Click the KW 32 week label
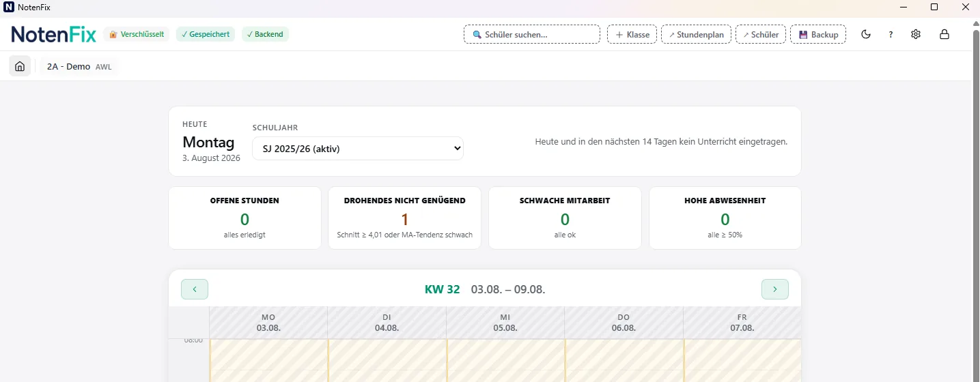Screen dimensions: 980x382 pyautogui.click(x=443, y=289)
